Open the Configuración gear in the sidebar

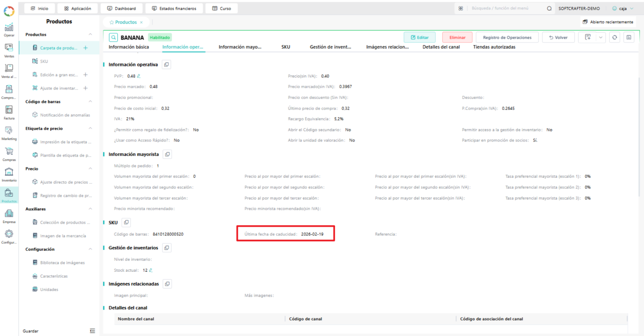pyautogui.click(x=9, y=236)
